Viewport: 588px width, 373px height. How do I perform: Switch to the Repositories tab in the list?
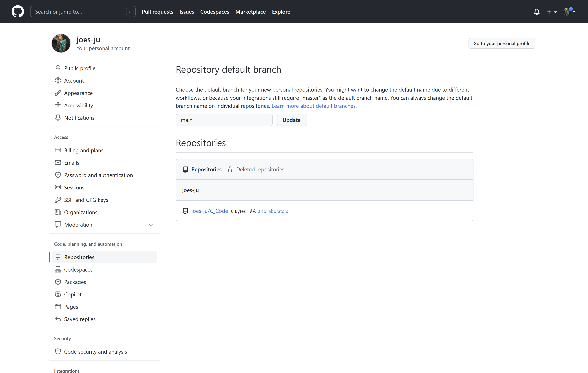pos(202,169)
